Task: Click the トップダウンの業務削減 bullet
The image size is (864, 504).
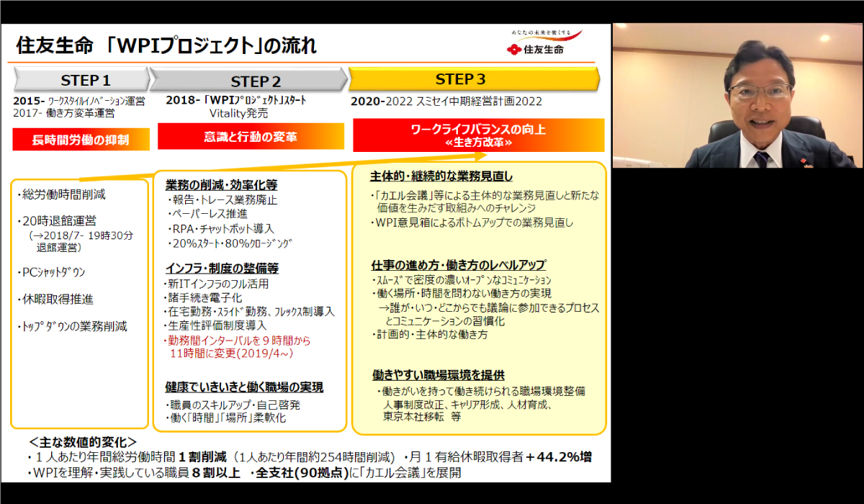Action: pyautogui.click(x=72, y=327)
